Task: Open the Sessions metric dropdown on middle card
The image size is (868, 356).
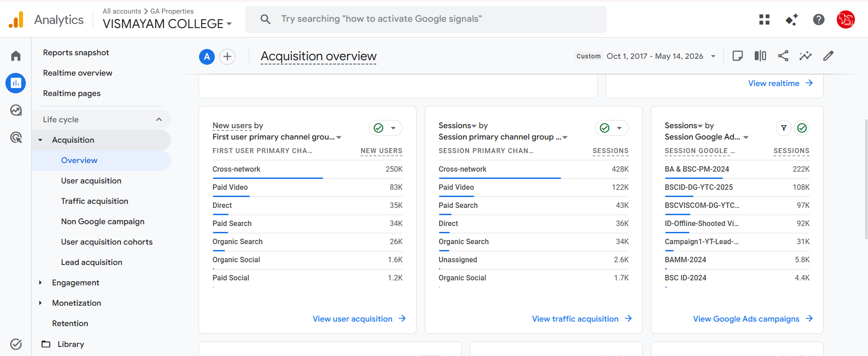Action: click(458, 125)
